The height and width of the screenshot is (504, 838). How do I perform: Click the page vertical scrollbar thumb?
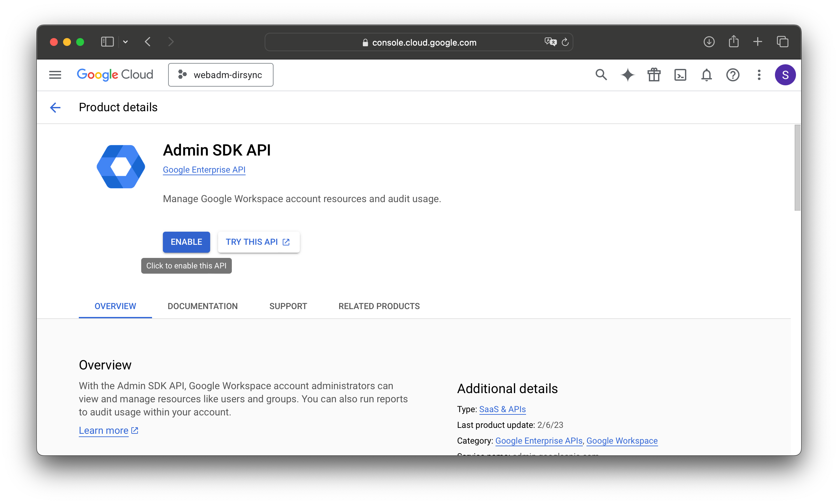797,168
